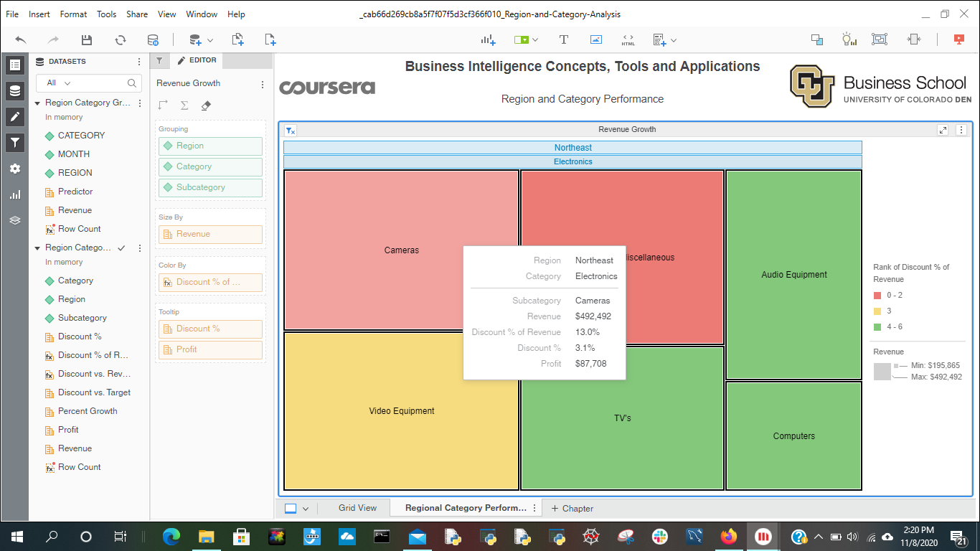Insert an HTML container
The width and height of the screenshot is (980, 551).
628,40
